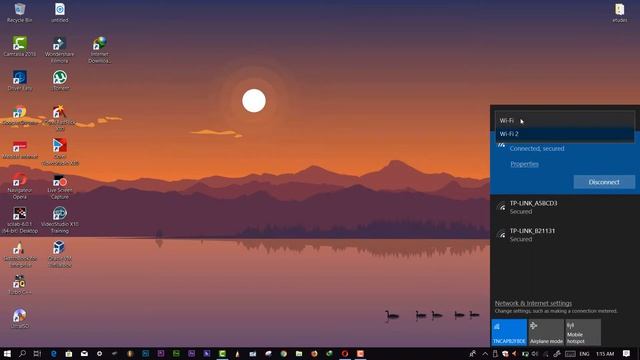Open the Live Screen Capture shortcut
The width and height of the screenshot is (640, 360).
click(x=60, y=186)
